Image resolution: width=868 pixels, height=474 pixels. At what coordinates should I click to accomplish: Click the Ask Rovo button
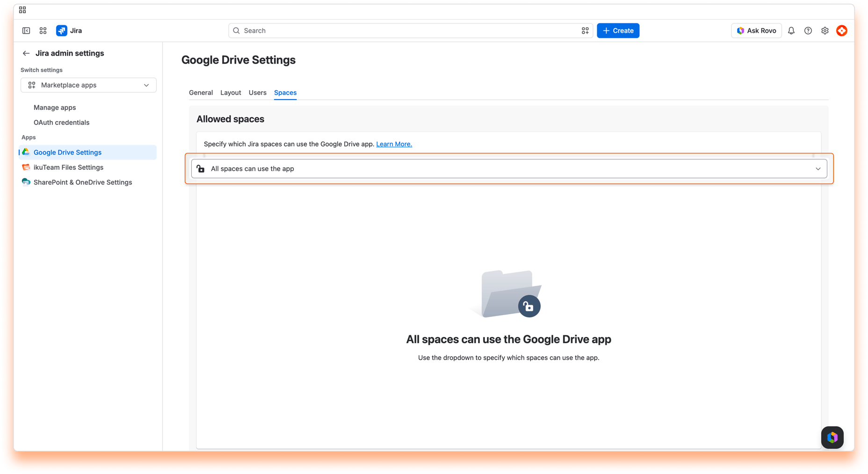756,31
